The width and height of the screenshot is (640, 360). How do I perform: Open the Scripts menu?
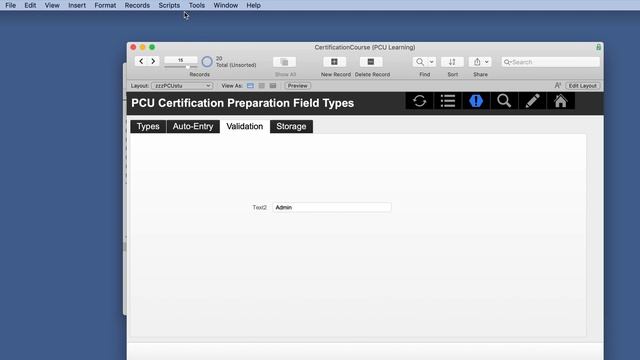(x=169, y=5)
